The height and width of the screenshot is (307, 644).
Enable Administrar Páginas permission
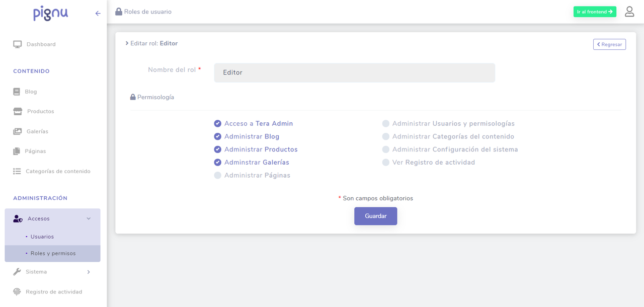218,175
